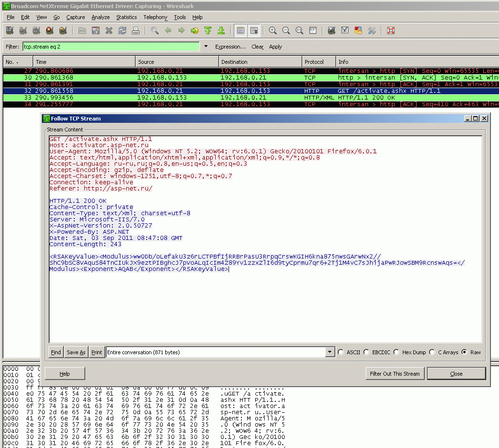This screenshot has width=499, height=448.
Task: Open the Analyze menu
Action: pos(100,17)
